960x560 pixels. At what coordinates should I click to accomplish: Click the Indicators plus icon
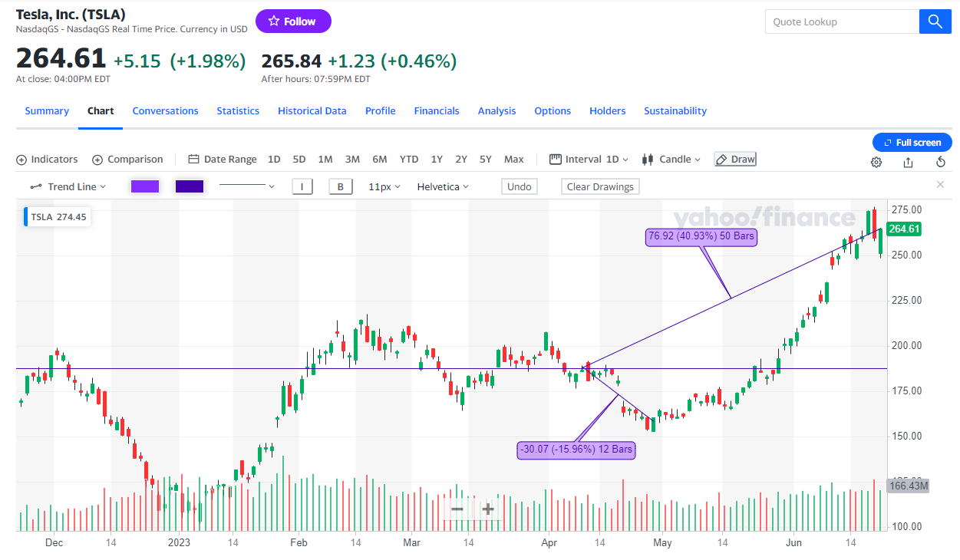coord(21,160)
